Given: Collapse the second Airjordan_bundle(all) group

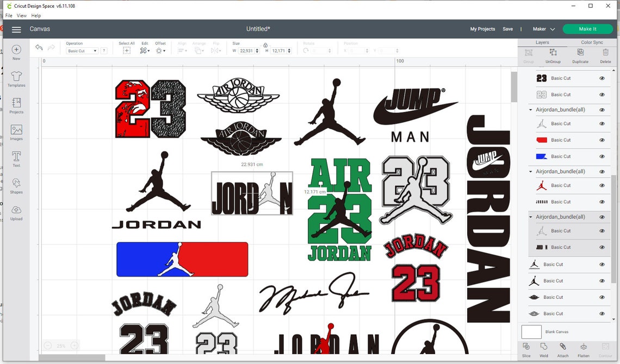Looking at the screenshot, I should pos(531,172).
